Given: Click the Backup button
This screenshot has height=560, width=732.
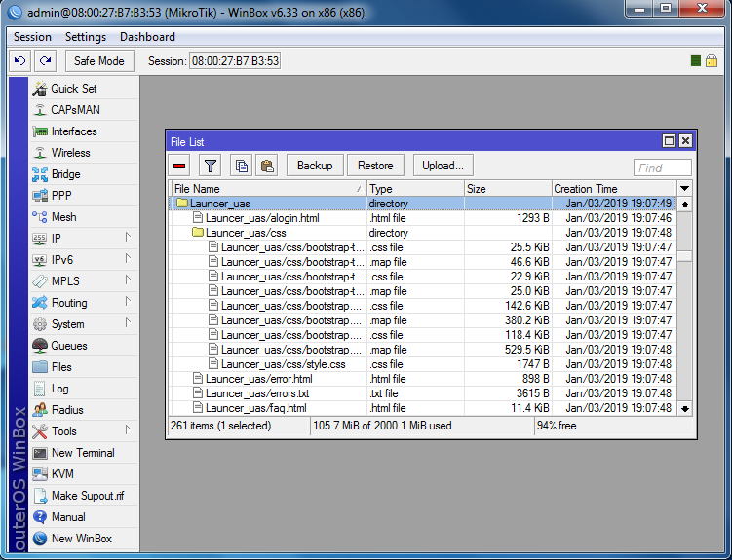Looking at the screenshot, I should (x=315, y=166).
